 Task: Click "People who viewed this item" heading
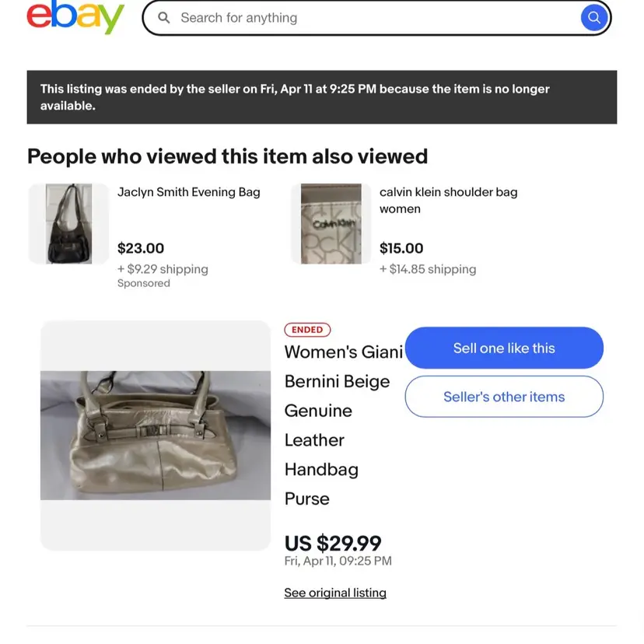coord(228,156)
